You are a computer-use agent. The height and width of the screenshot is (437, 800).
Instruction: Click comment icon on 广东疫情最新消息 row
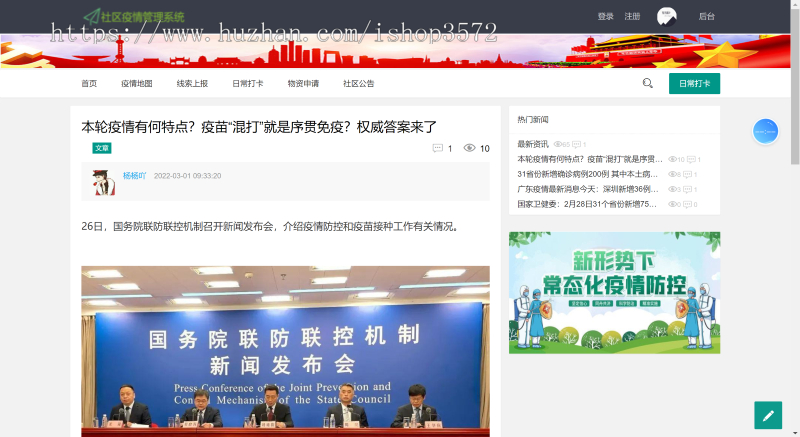click(687, 189)
